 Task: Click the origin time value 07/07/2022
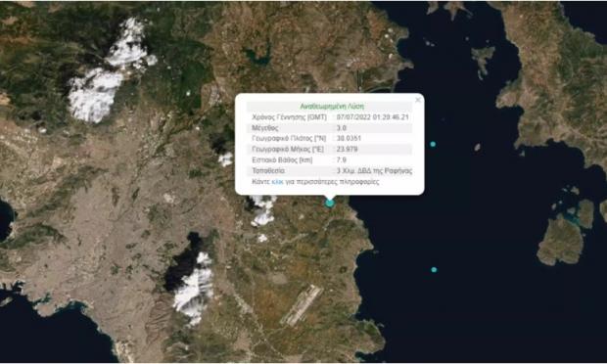(x=372, y=116)
